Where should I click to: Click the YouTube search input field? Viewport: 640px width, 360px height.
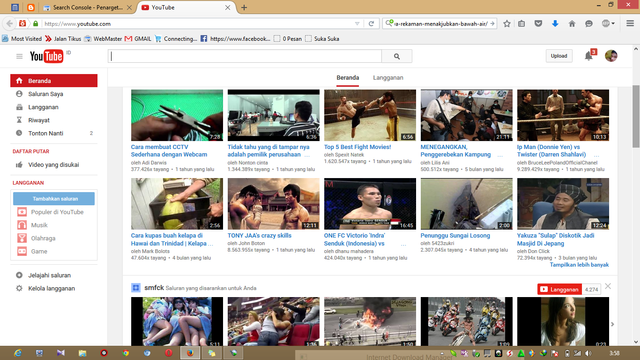click(x=245, y=56)
